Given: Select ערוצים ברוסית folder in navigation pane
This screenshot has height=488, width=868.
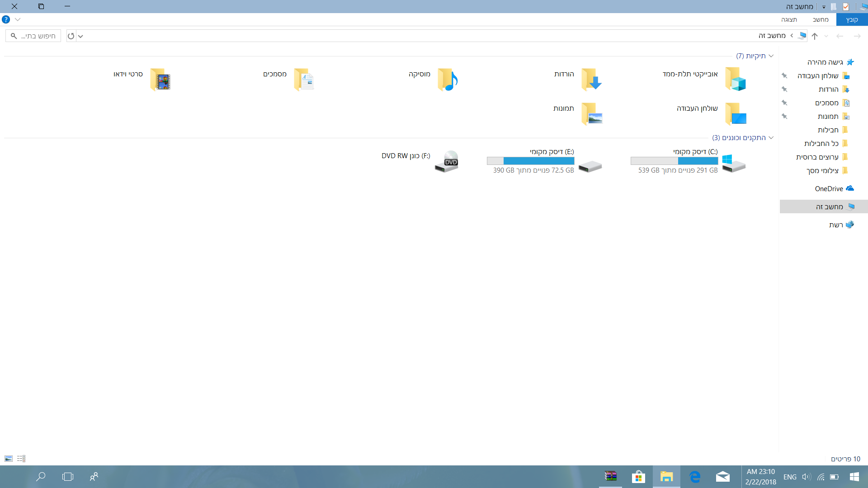Looking at the screenshot, I should coord(823,157).
